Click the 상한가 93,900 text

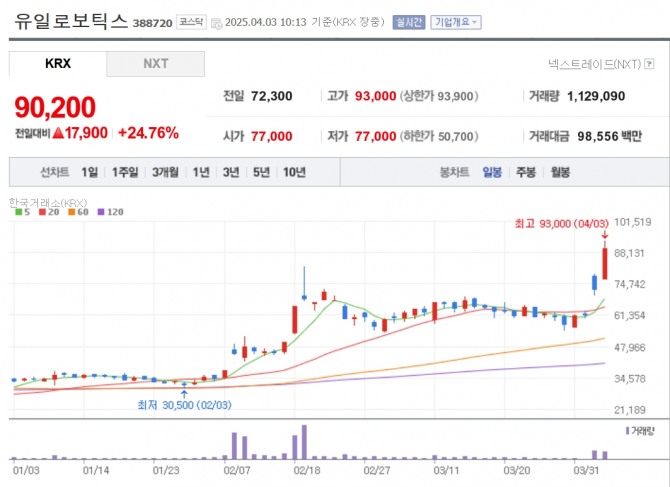pos(439,96)
